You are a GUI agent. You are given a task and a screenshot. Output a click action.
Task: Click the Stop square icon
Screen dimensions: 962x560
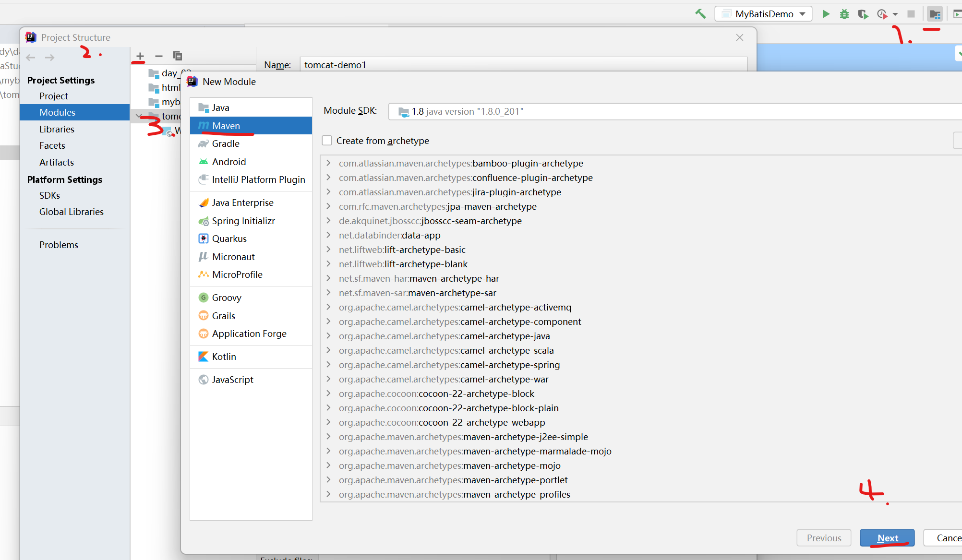[911, 14]
